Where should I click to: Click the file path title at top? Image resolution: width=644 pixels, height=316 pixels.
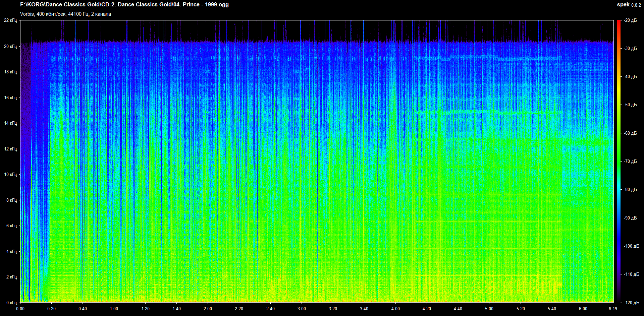click(124, 5)
